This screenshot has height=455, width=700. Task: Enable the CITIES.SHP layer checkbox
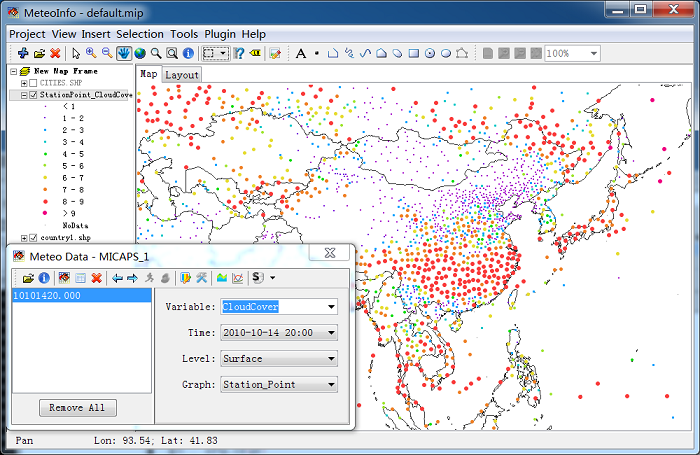pos(33,83)
